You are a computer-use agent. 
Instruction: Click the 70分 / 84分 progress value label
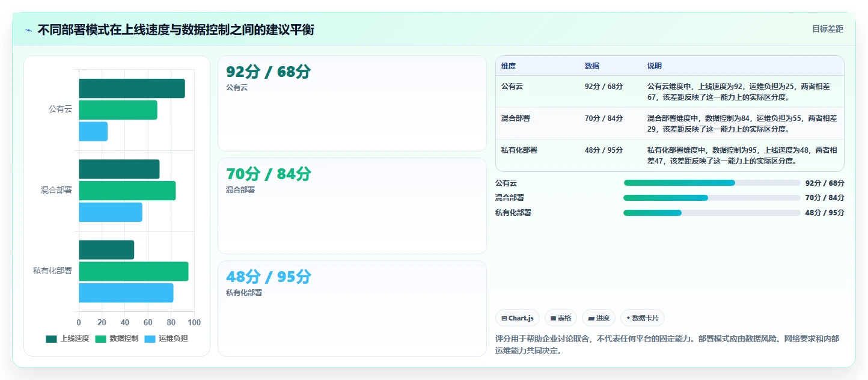(x=825, y=198)
